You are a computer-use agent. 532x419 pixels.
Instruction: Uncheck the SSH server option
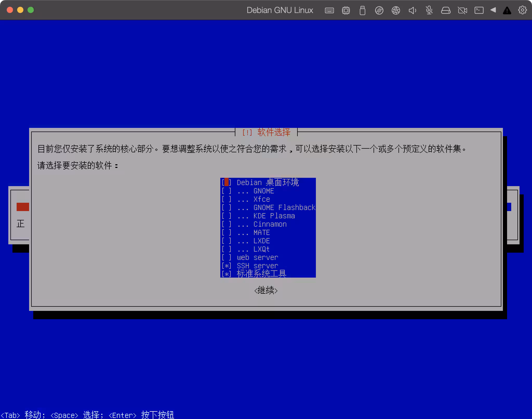click(227, 266)
